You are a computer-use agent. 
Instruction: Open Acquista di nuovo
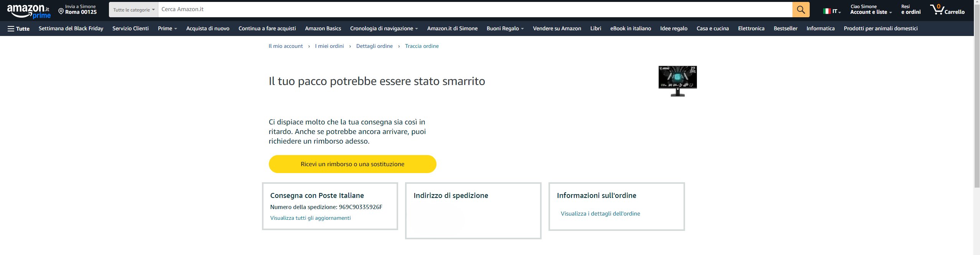coord(208,28)
